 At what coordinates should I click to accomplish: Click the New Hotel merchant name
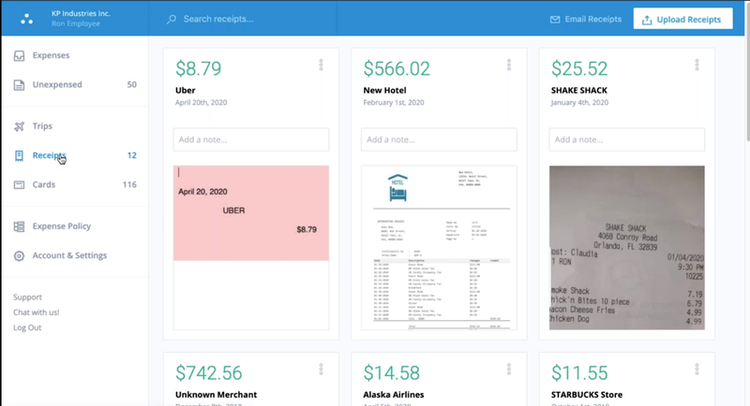tap(385, 90)
